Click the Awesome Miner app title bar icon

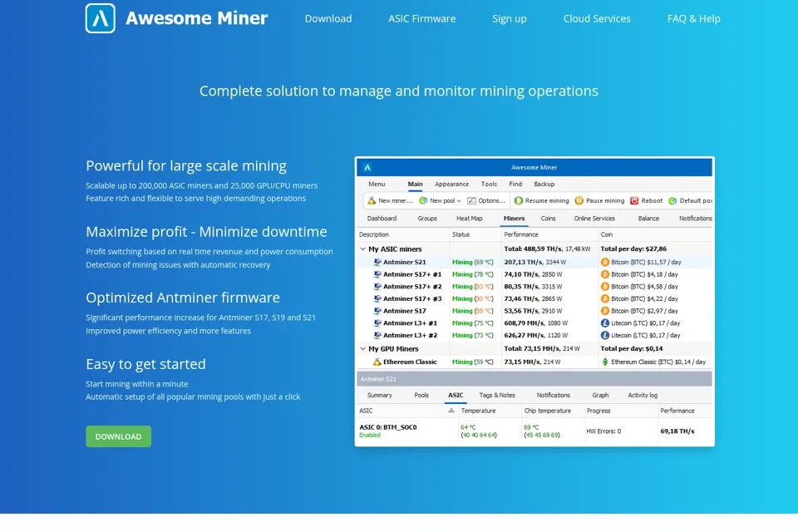[367, 167]
